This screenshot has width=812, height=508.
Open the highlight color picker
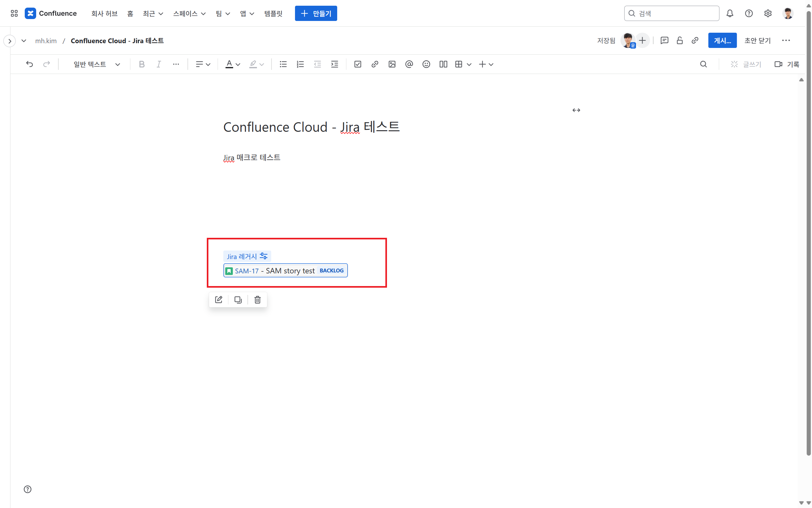click(x=257, y=64)
